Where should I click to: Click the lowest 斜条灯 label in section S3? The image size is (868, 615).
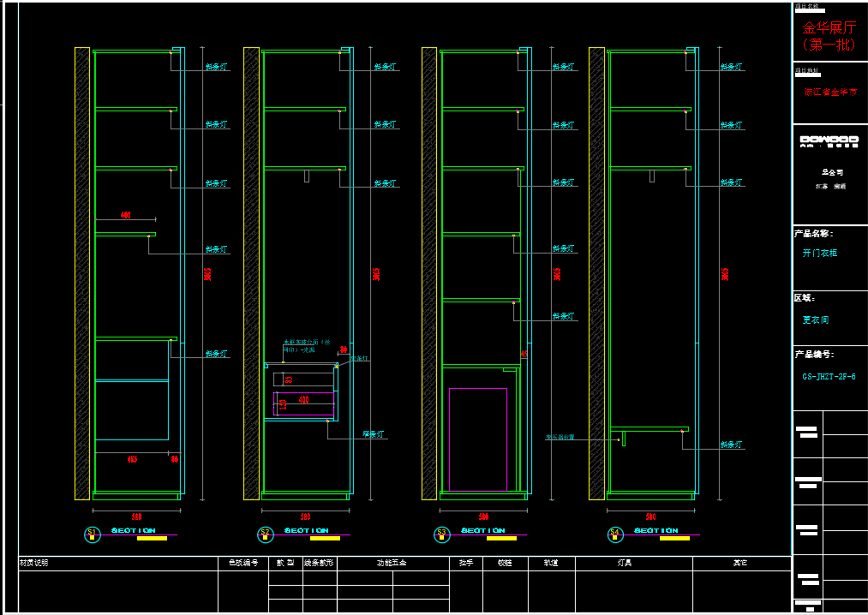point(564,316)
